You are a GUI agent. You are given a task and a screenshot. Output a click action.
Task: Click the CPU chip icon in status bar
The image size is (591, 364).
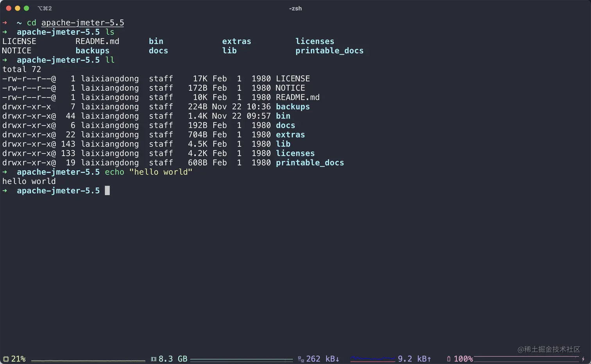point(6,359)
